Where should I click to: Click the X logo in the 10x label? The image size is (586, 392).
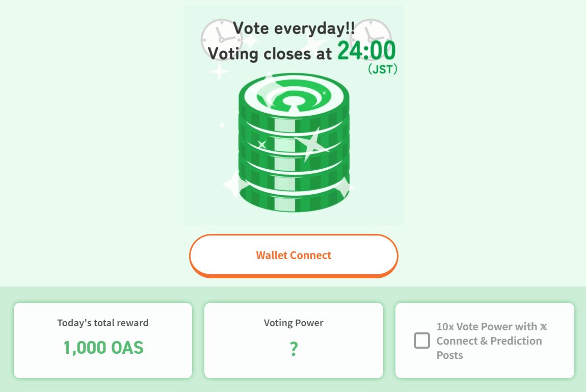point(544,327)
